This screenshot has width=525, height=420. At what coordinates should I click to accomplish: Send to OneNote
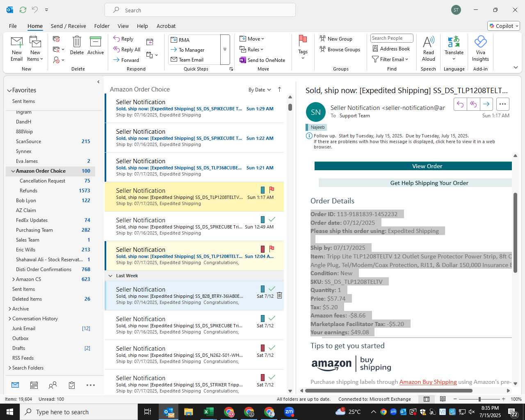coord(262,60)
